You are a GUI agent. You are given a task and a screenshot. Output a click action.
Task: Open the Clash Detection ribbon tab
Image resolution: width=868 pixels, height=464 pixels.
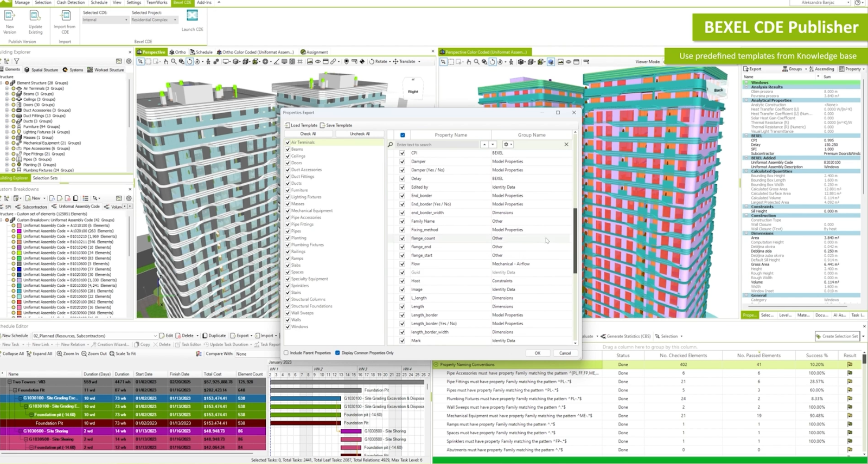click(71, 3)
